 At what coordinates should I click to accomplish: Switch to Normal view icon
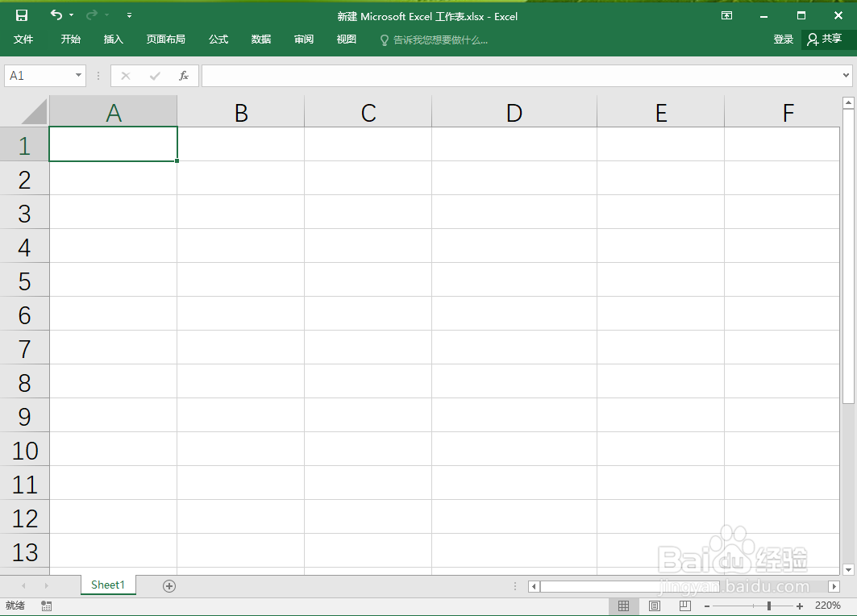pyautogui.click(x=624, y=606)
